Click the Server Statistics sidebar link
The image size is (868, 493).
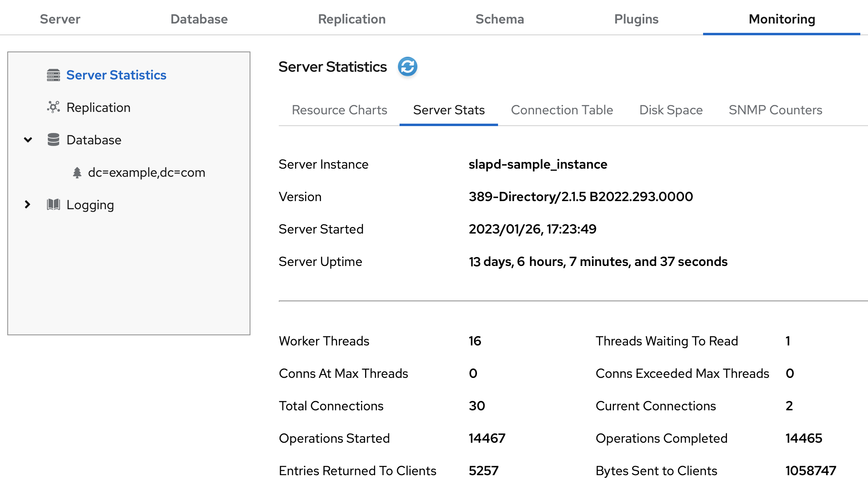coord(116,75)
